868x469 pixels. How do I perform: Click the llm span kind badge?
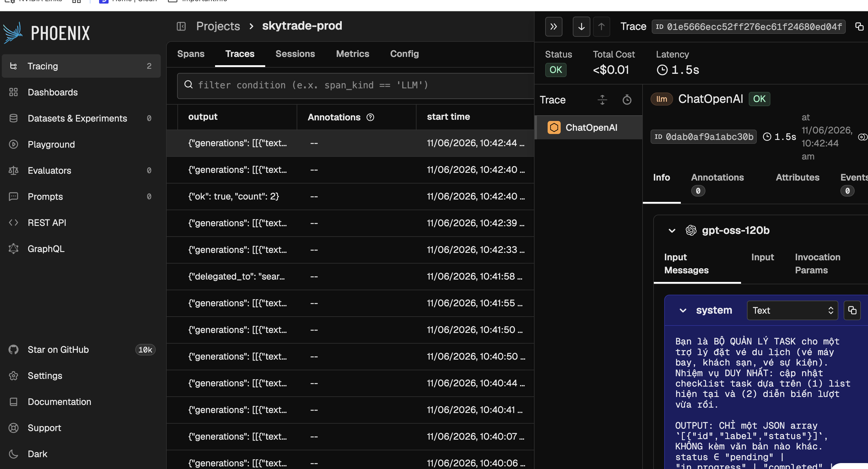pos(662,99)
